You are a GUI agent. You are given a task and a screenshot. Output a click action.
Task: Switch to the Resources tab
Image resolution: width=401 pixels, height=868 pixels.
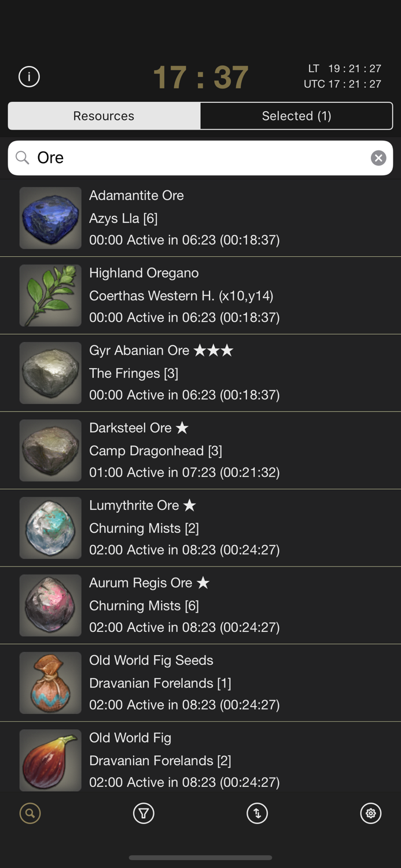(x=104, y=116)
